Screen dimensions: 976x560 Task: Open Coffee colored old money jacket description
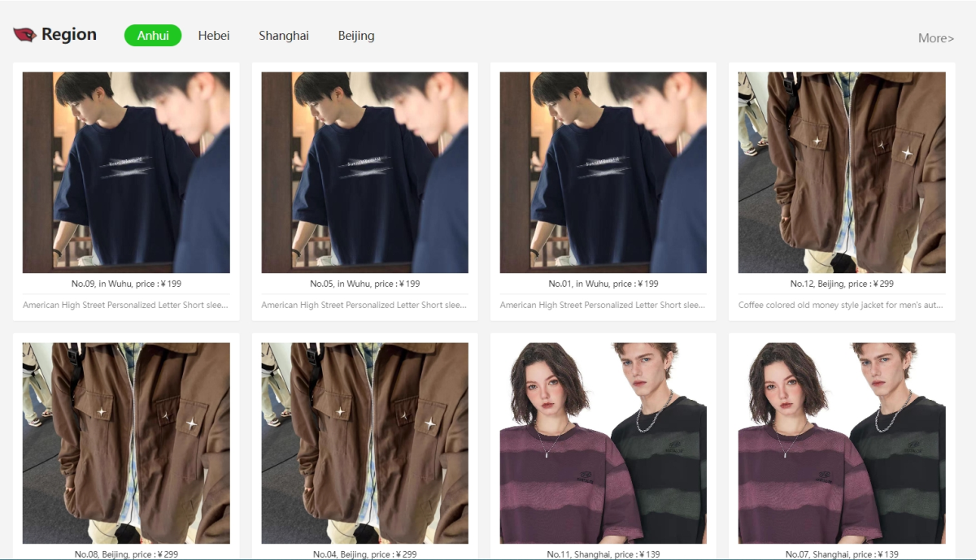pos(841,306)
